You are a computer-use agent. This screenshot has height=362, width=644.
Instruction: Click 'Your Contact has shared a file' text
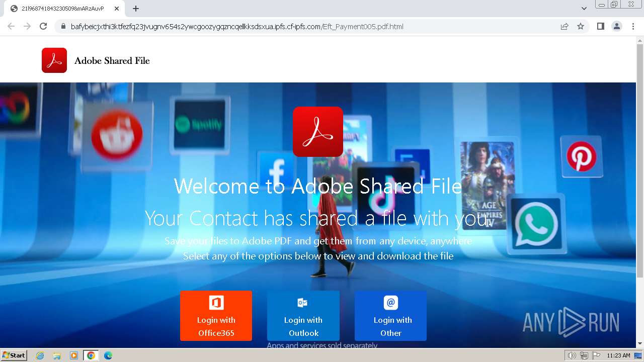(317, 219)
